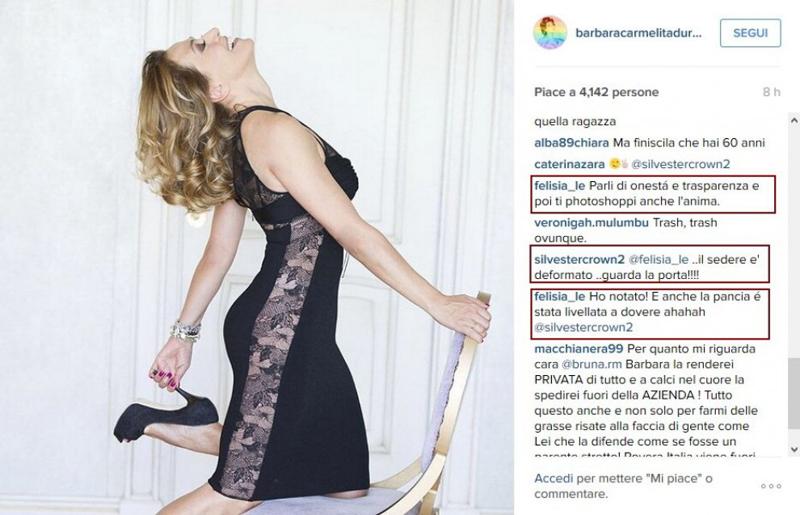
Task: Click the Accedi login link
Action: [x=554, y=479]
